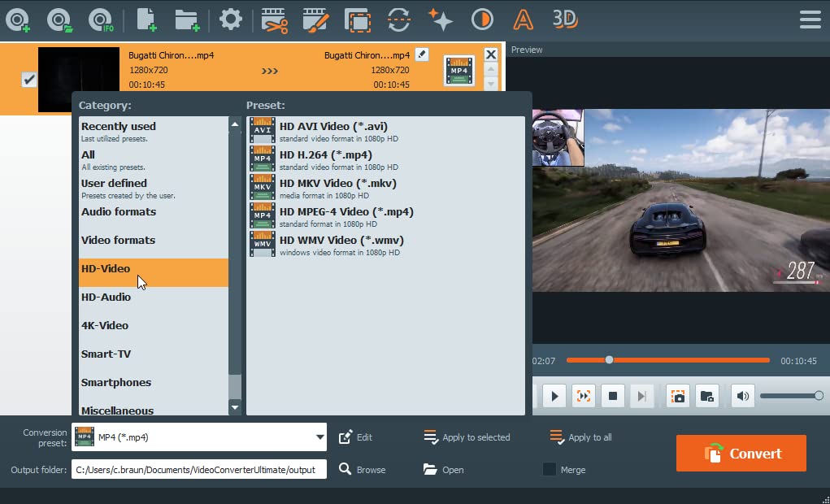The height and width of the screenshot is (504, 830).
Task: Select HD-Video category
Action: pos(154,272)
